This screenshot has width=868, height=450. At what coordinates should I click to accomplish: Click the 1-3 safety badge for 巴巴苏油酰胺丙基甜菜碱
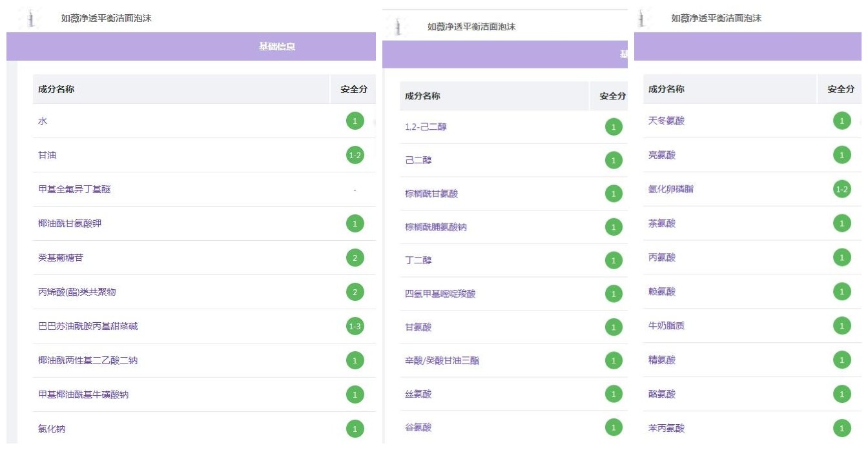tap(355, 326)
